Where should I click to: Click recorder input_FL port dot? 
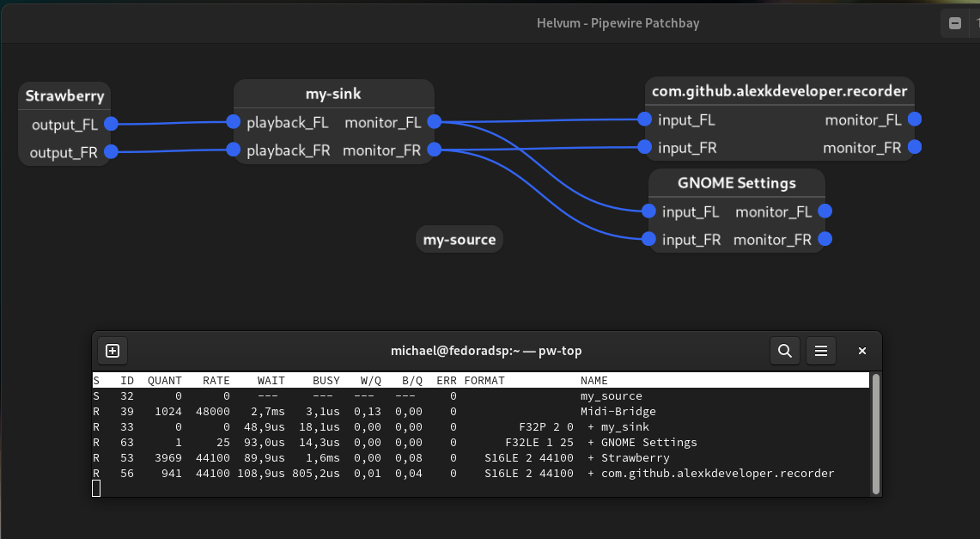pos(645,119)
